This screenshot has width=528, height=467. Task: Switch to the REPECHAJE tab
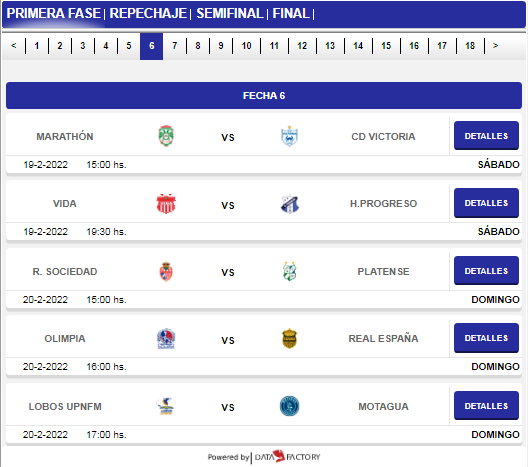point(148,13)
